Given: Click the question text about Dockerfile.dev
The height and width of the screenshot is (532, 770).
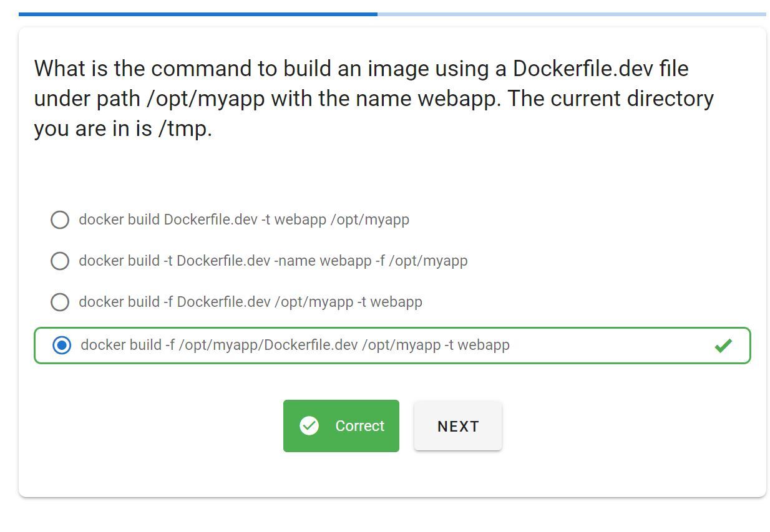Looking at the screenshot, I should click(x=374, y=99).
